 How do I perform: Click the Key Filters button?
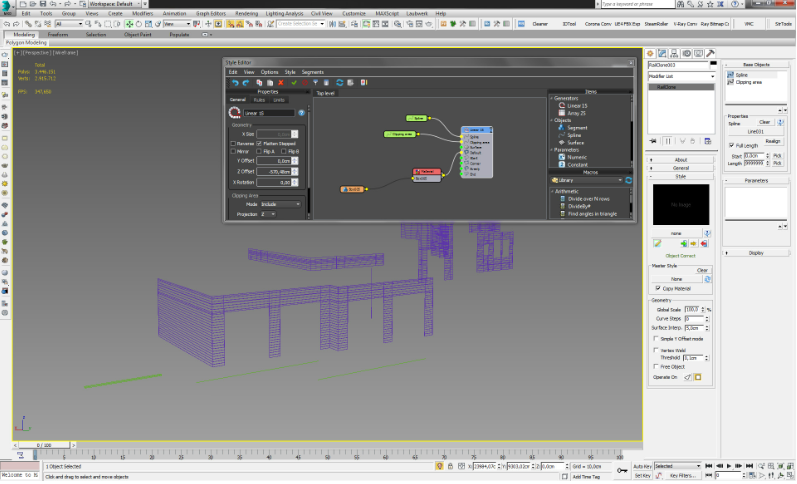[682, 476]
